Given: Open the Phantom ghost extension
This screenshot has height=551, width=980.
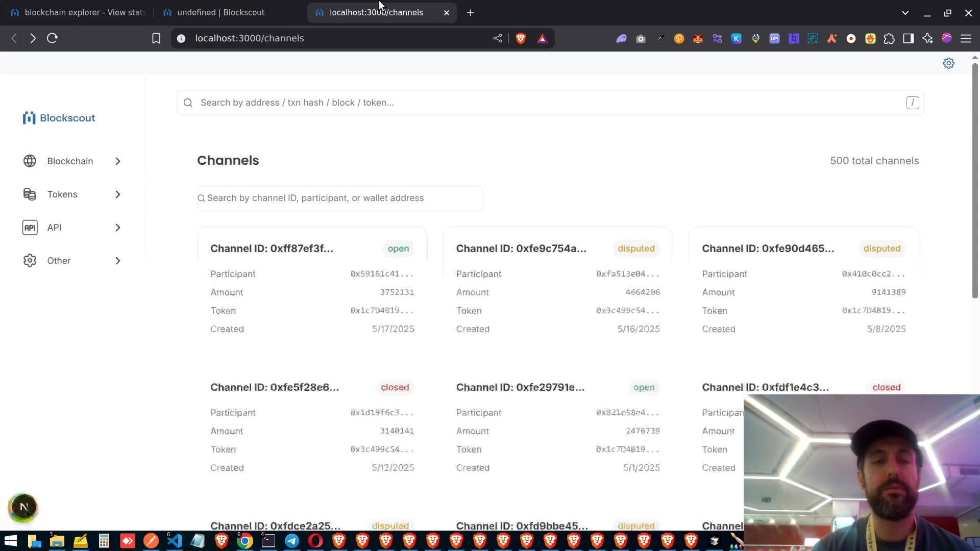Looking at the screenshot, I should [x=621, y=38].
